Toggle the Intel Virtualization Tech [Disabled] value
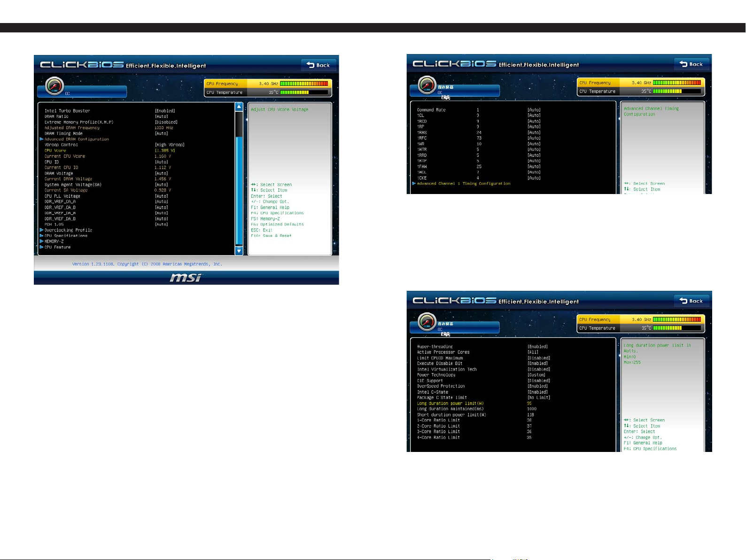The image size is (746, 560). pyautogui.click(x=539, y=369)
